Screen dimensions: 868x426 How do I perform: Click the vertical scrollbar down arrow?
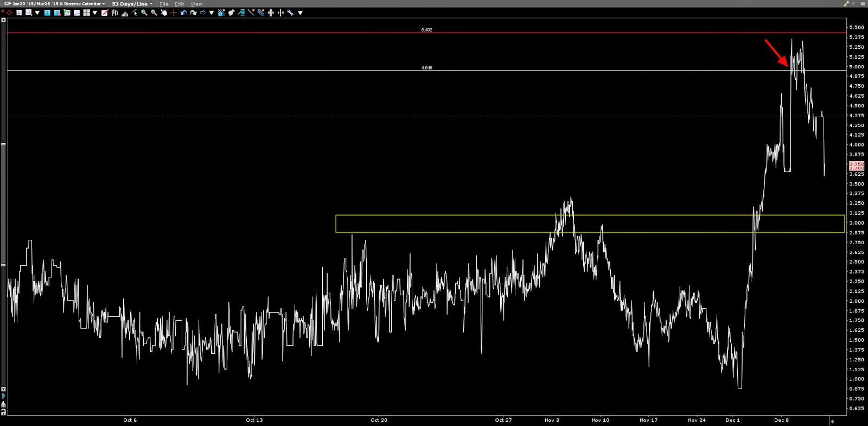pyautogui.click(x=3, y=389)
